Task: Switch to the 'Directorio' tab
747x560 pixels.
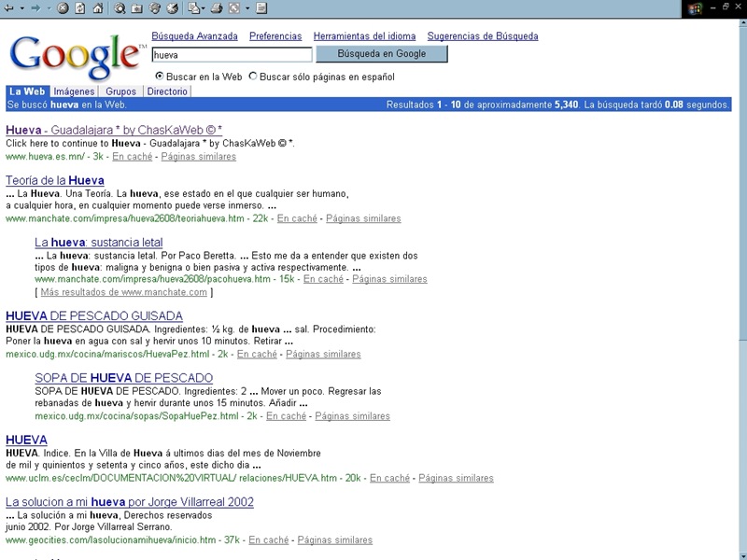Action: 167,91
